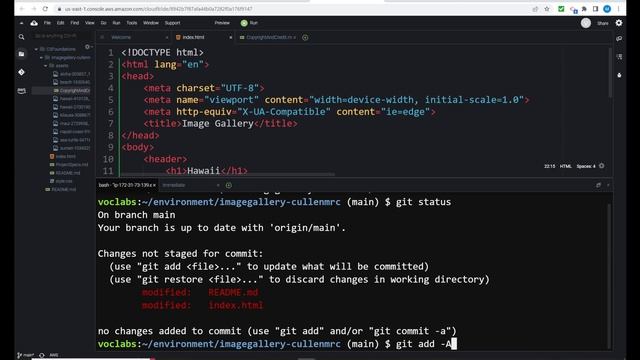Click the browser share page icon
Screen dimensions: 640x360
(x=535, y=9)
